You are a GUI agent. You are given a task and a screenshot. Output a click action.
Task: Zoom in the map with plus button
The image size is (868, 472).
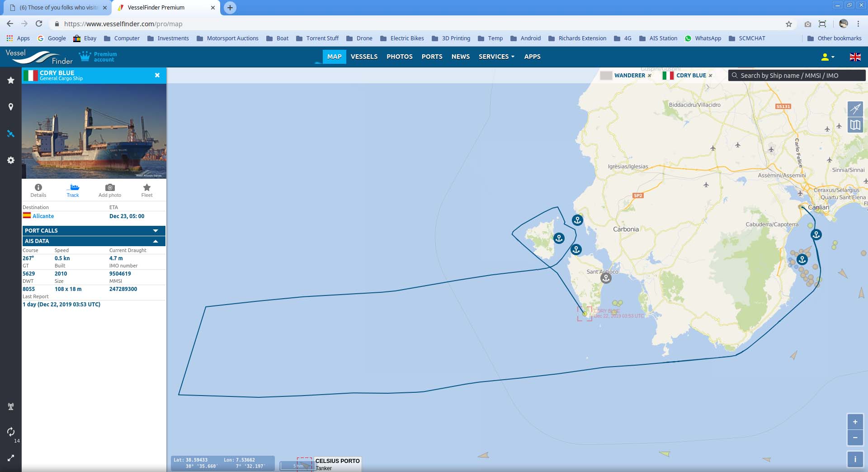click(x=855, y=422)
